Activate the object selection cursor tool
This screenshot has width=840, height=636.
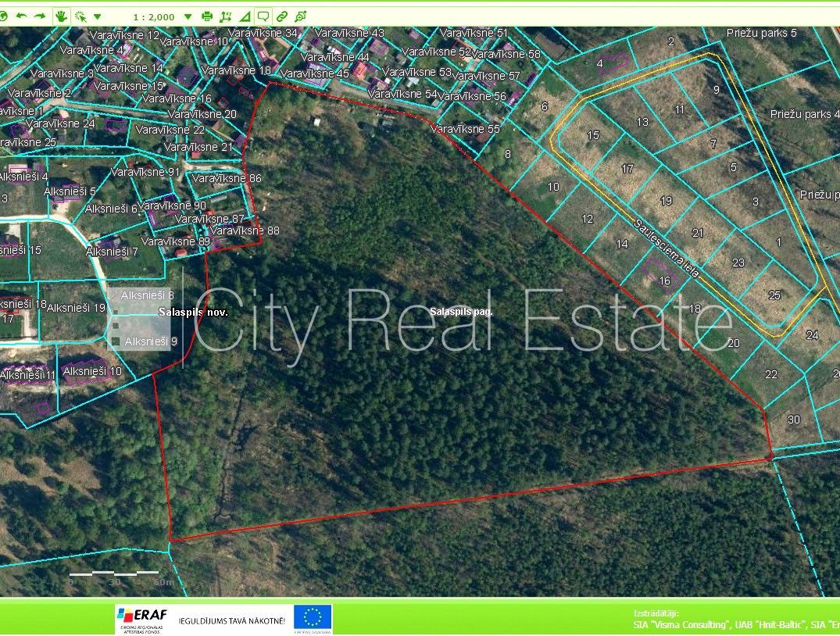pyautogui.click(x=80, y=16)
